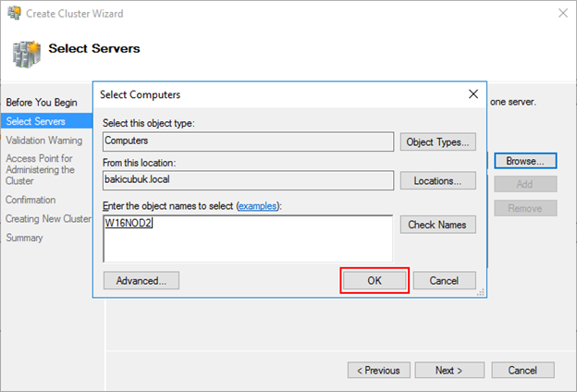Screen dimensions: 577x392
Task: Go to the Next wizard step
Action: click(x=449, y=370)
